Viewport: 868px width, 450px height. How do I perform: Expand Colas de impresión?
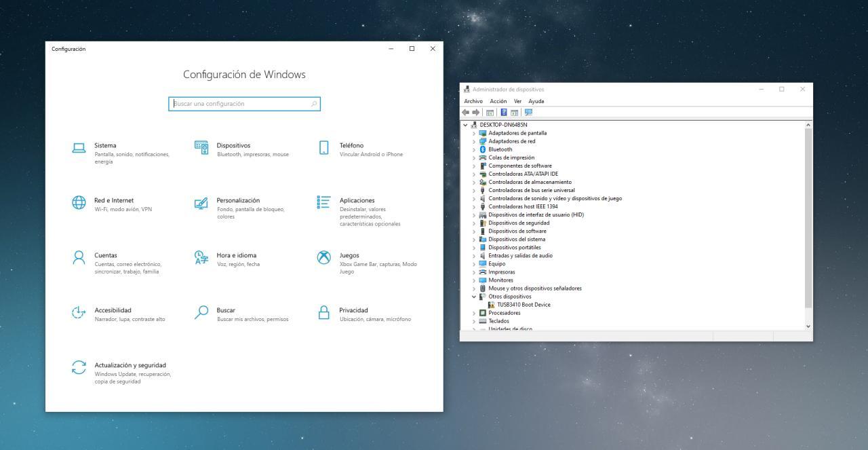pos(474,157)
